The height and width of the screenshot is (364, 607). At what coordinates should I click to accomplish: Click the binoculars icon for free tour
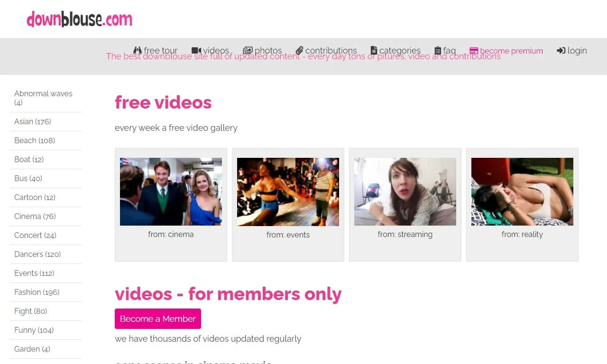[138, 50]
